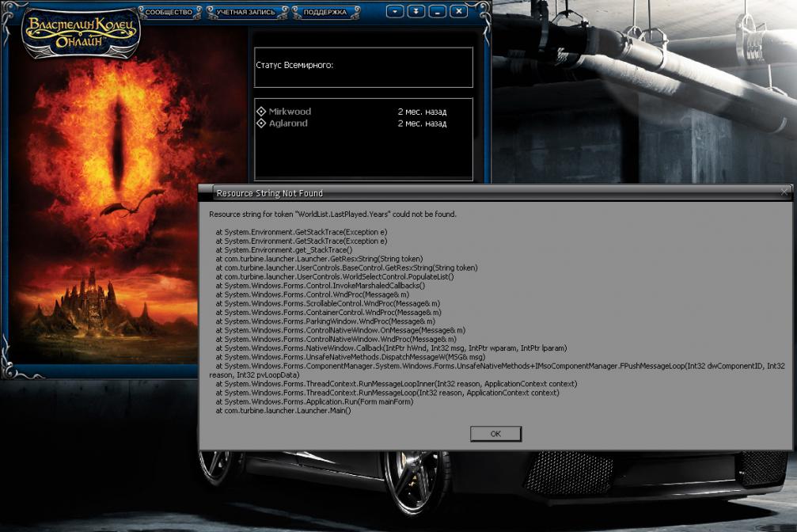Click the single down-arrow button in the launcher header
The image size is (797, 532).
(395, 11)
